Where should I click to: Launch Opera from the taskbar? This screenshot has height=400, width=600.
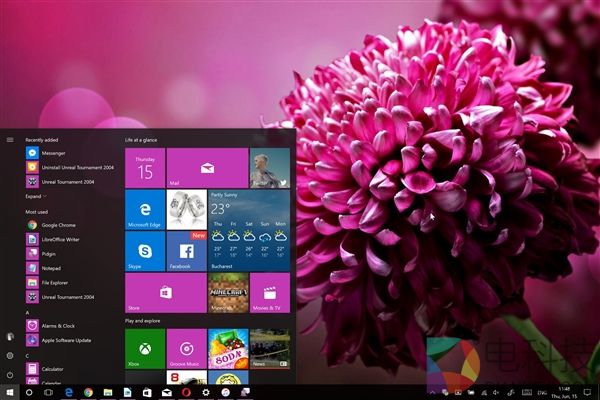186,392
